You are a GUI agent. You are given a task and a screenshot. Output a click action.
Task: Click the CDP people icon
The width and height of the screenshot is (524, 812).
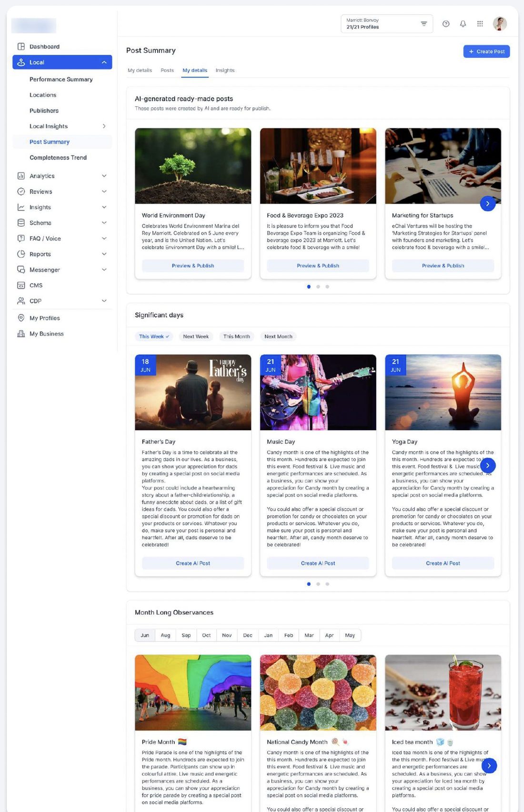(x=21, y=301)
